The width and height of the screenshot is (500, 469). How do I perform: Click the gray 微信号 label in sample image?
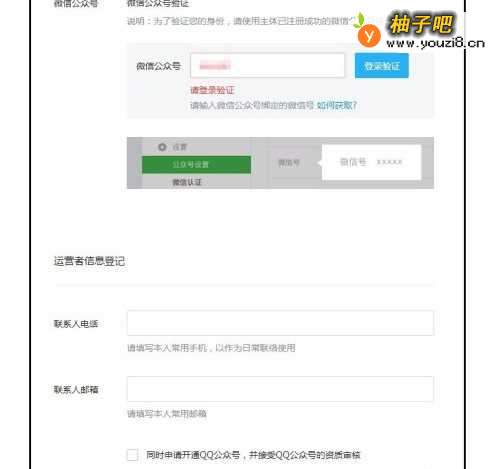point(289,163)
